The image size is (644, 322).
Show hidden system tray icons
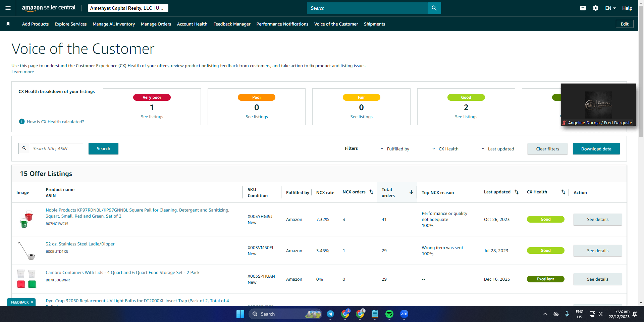tap(545, 314)
